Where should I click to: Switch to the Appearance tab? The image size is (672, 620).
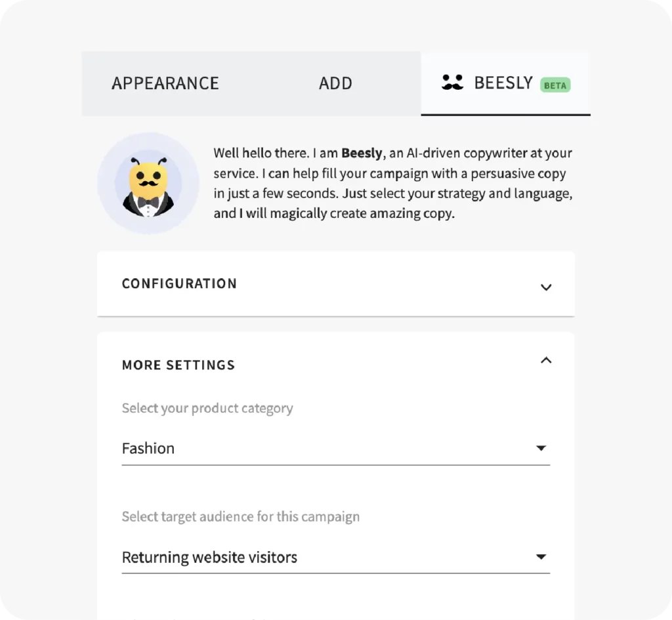(x=165, y=83)
